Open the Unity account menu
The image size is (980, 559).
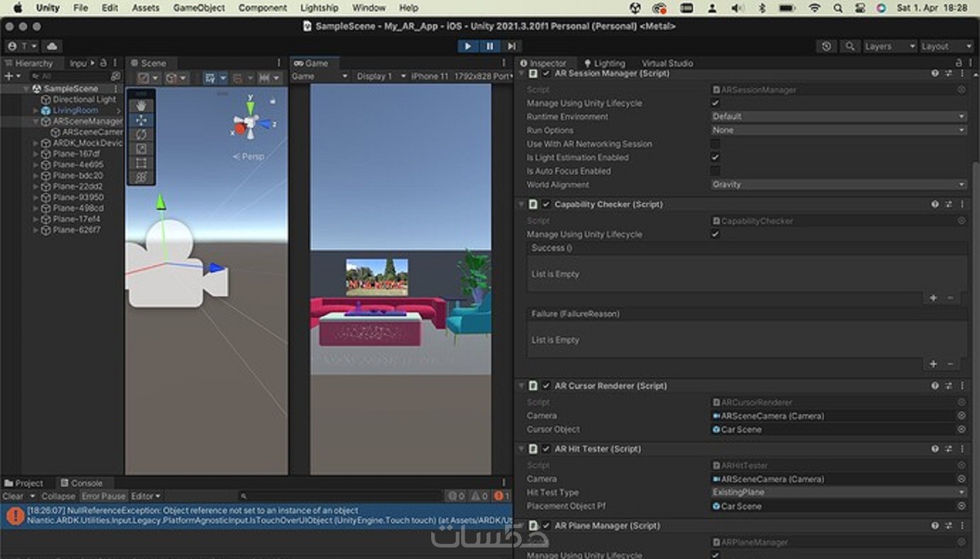coord(22,46)
